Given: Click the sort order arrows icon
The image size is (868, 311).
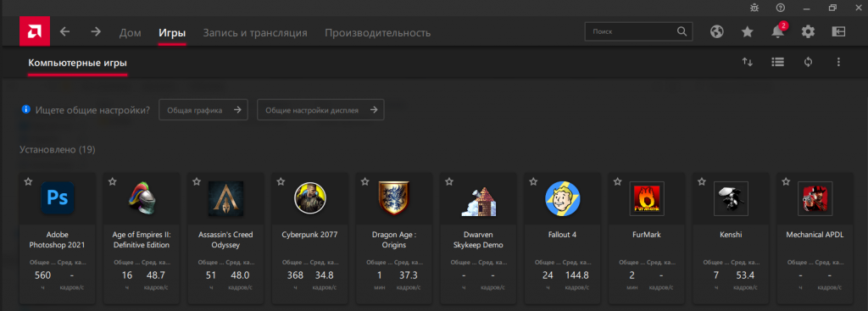Looking at the screenshot, I should (x=748, y=62).
